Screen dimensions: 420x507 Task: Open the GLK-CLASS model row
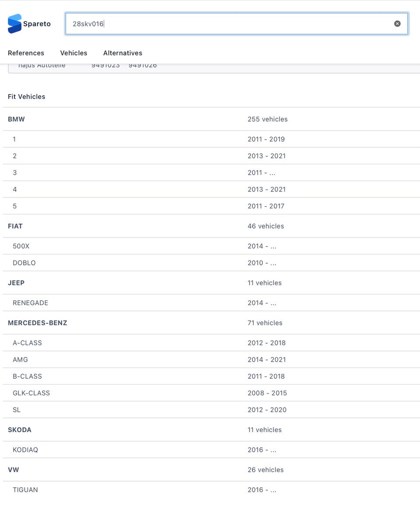click(211, 393)
